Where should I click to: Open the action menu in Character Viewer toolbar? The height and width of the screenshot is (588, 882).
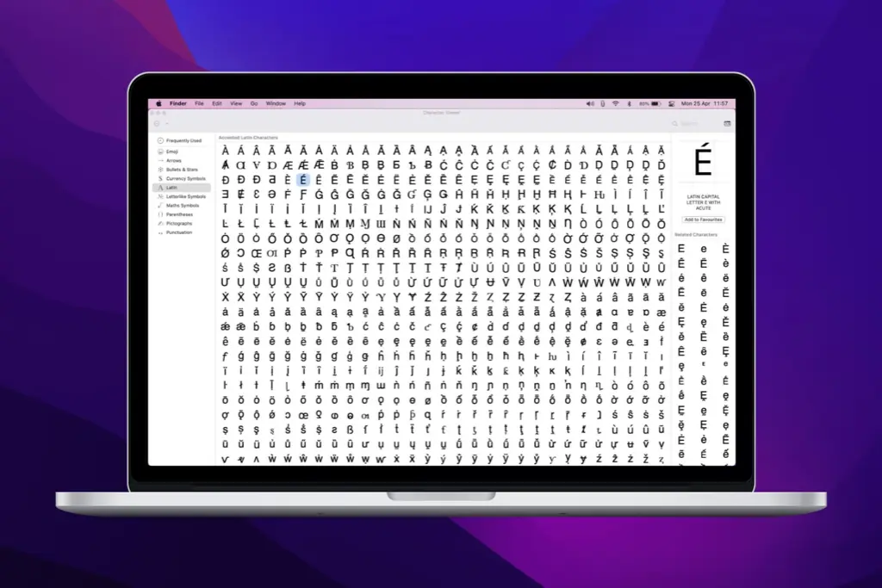pos(158,124)
